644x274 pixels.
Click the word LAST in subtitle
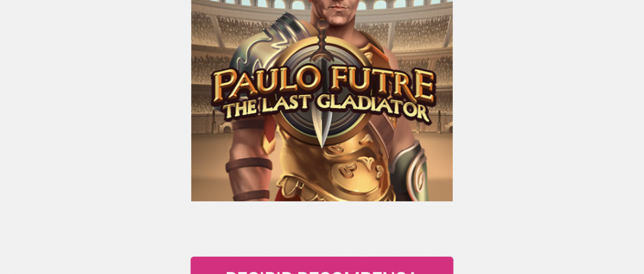pyautogui.click(x=288, y=105)
